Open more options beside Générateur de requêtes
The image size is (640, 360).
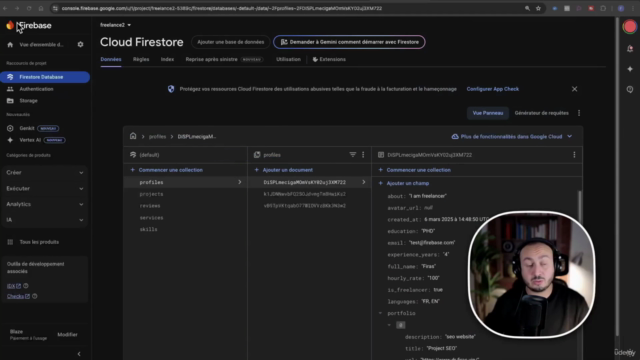click(579, 113)
